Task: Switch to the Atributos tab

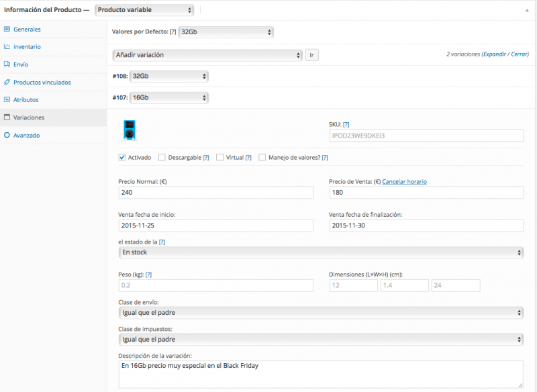Action: 54,100
